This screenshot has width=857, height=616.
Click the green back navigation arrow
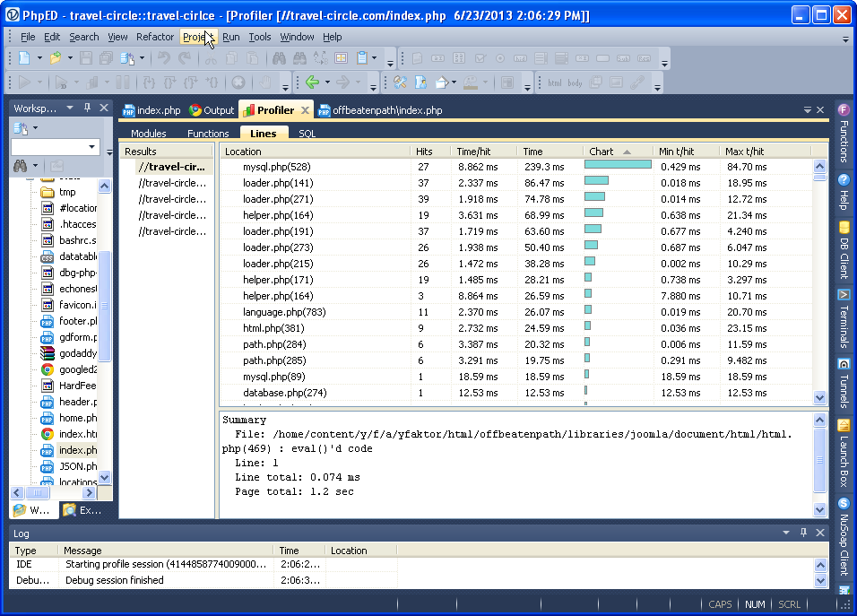(312, 82)
